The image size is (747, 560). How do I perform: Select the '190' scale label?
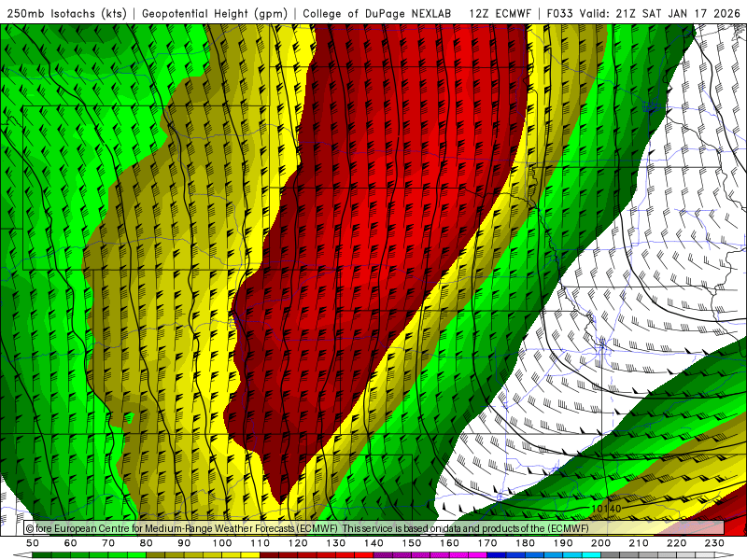[563, 543]
